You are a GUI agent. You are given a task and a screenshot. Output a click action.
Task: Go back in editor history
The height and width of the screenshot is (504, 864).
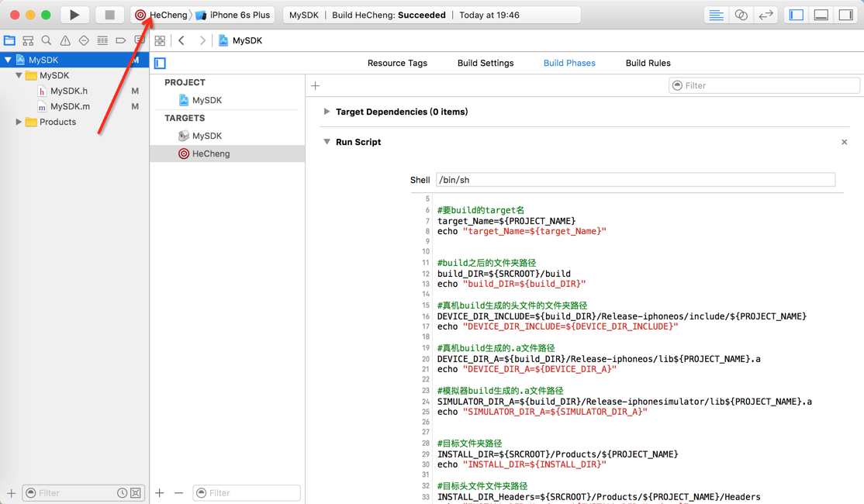click(x=181, y=40)
